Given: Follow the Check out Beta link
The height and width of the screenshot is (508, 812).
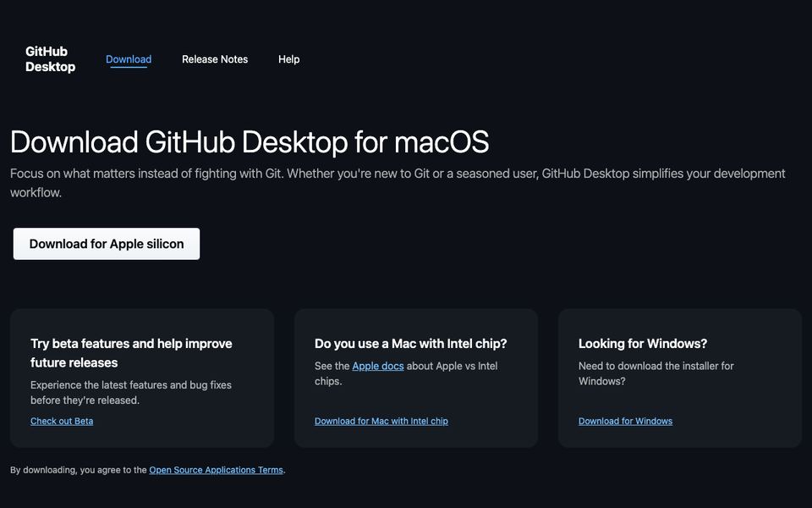Looking at the screenshot, I should (62, 421).
